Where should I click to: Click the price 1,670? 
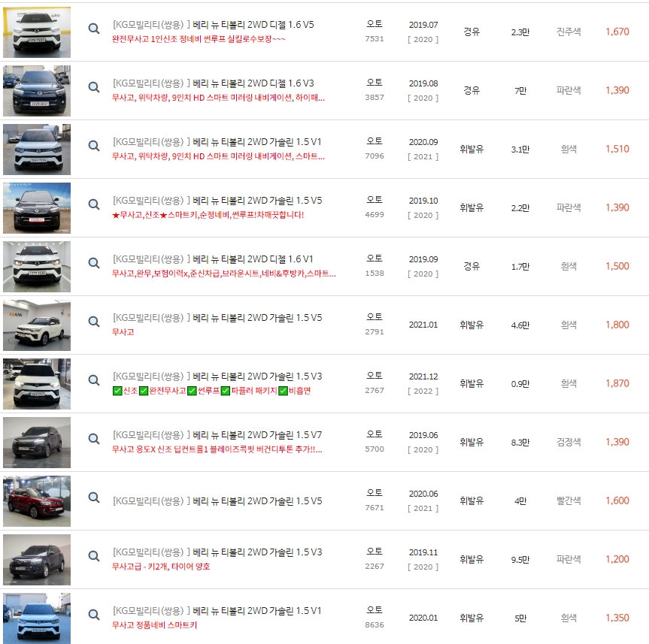pos(617,32)
